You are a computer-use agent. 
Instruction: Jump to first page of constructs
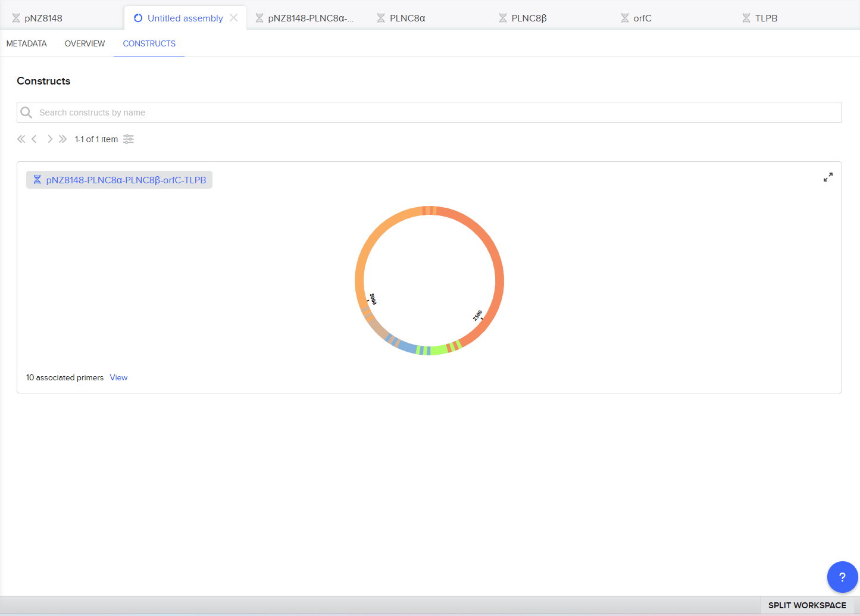pos(21,139)
